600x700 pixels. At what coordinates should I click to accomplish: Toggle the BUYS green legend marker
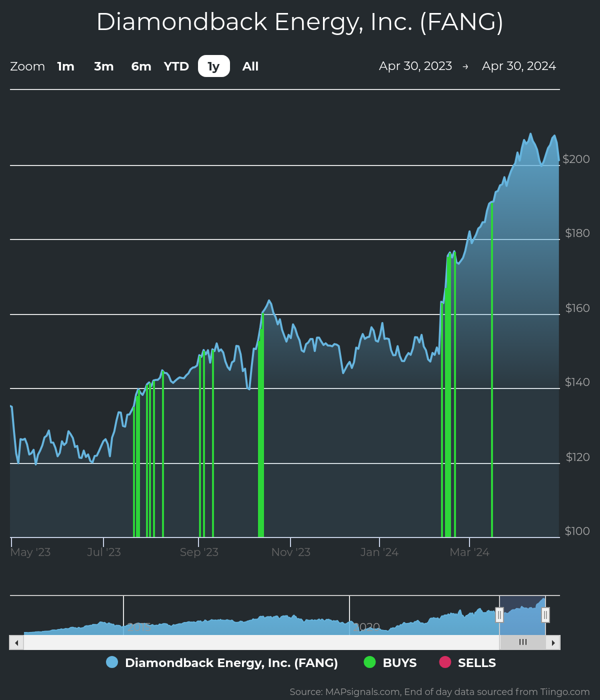pyautogui.click(x=369, y=662)
